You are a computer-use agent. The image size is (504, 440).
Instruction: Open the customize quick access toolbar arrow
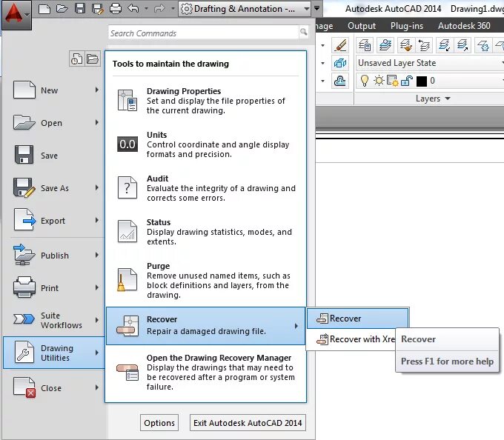pos(317,8)
